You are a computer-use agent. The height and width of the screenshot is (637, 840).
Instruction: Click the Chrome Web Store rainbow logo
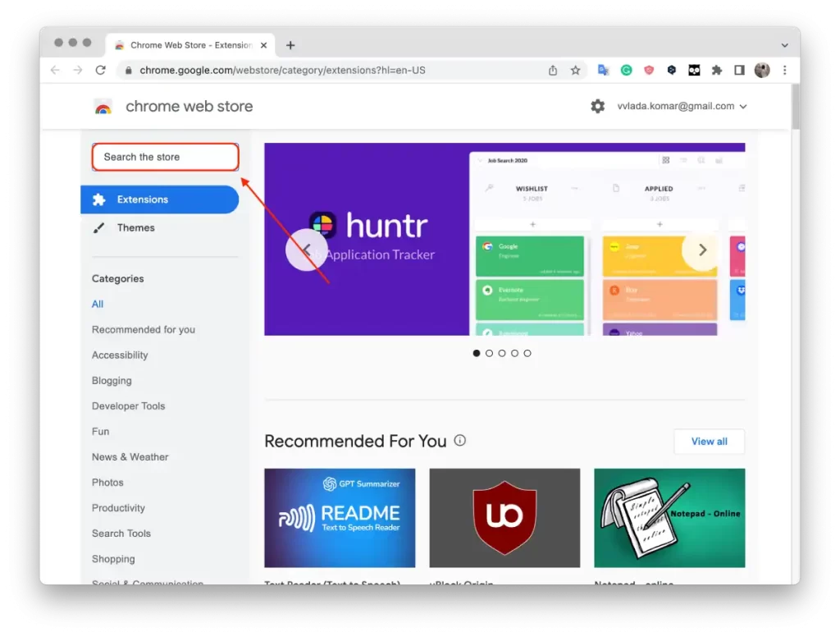click(x=103, y=107)
